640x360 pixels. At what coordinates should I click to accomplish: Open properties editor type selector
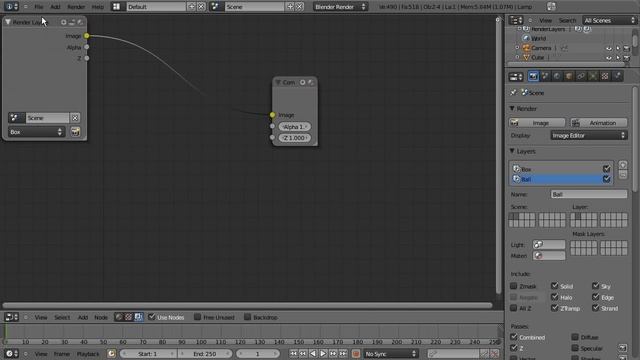[516, 76]
